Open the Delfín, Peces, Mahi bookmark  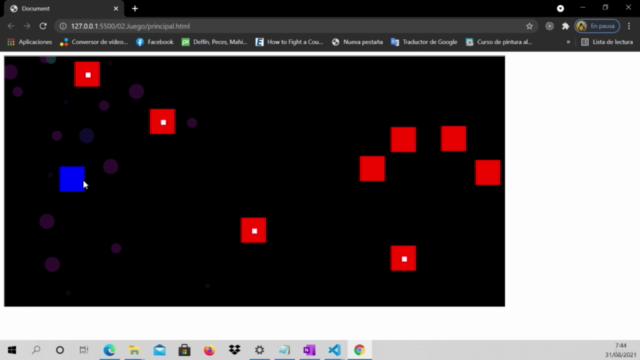click(214, 42)
